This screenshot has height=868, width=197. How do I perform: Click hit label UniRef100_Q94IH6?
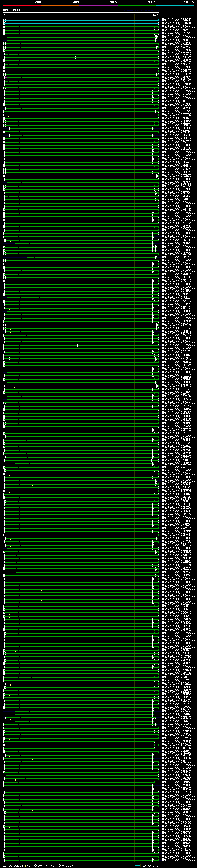pyautogui.click(x=177, y=210)
